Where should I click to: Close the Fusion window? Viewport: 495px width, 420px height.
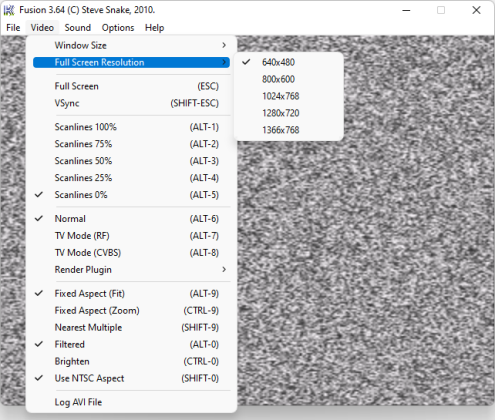(476, 10)
